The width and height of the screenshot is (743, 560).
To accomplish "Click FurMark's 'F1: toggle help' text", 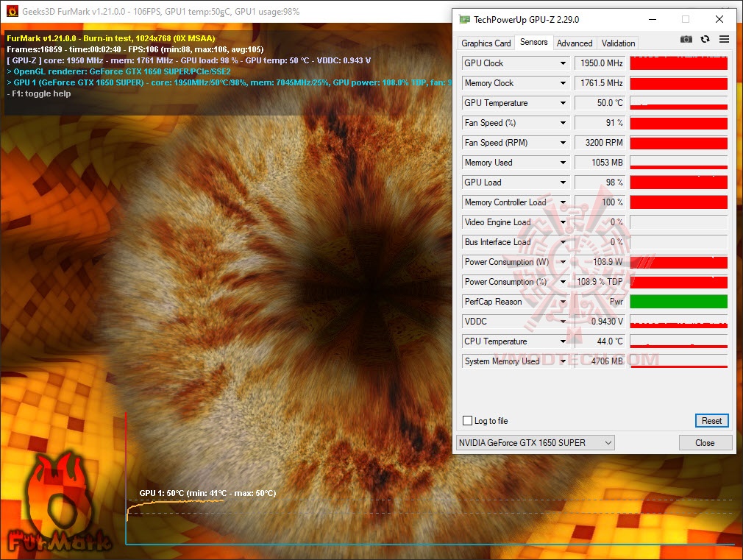I will point(39,93).
